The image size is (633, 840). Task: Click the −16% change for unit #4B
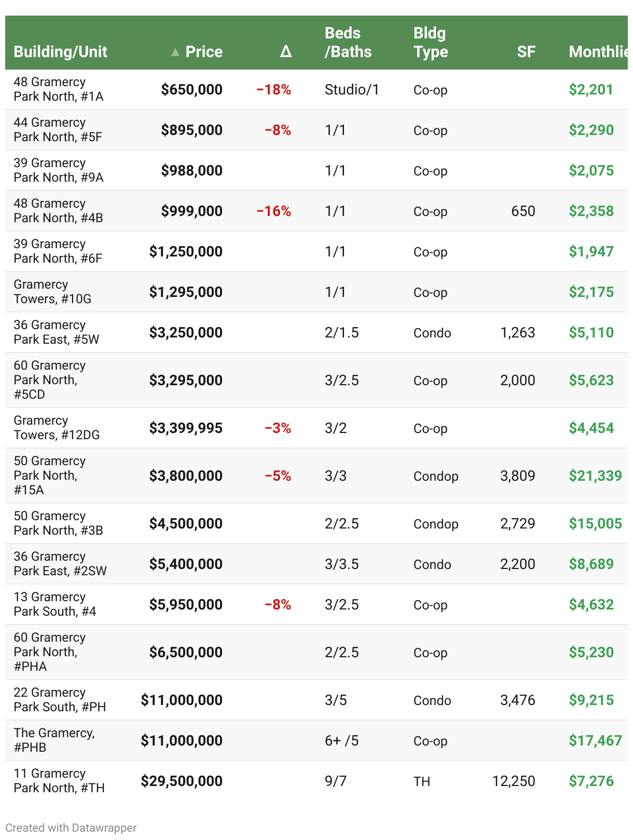[273, 211]
